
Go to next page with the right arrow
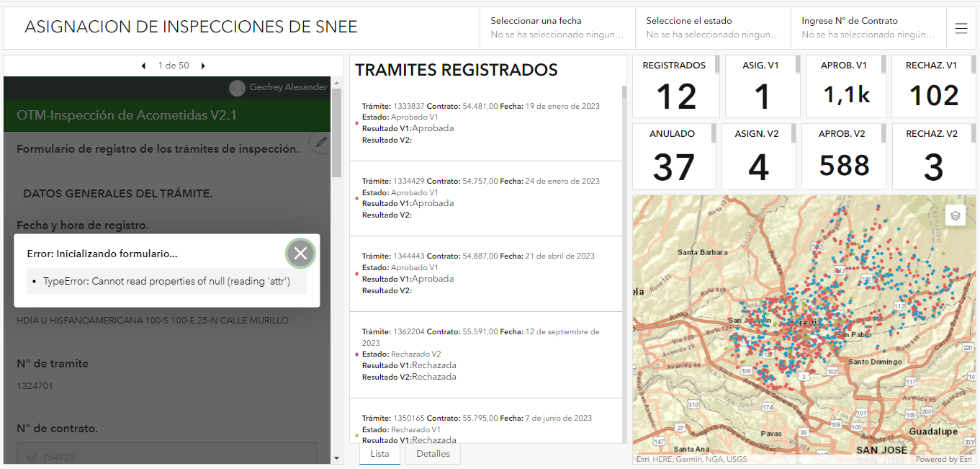click(203, 65)
